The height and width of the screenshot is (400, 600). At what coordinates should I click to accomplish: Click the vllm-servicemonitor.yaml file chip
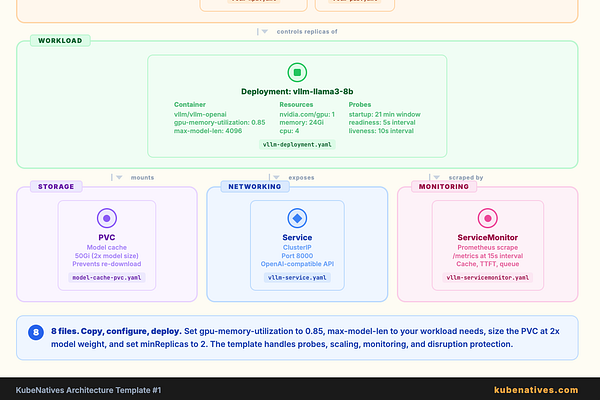(x=488, y=278)
